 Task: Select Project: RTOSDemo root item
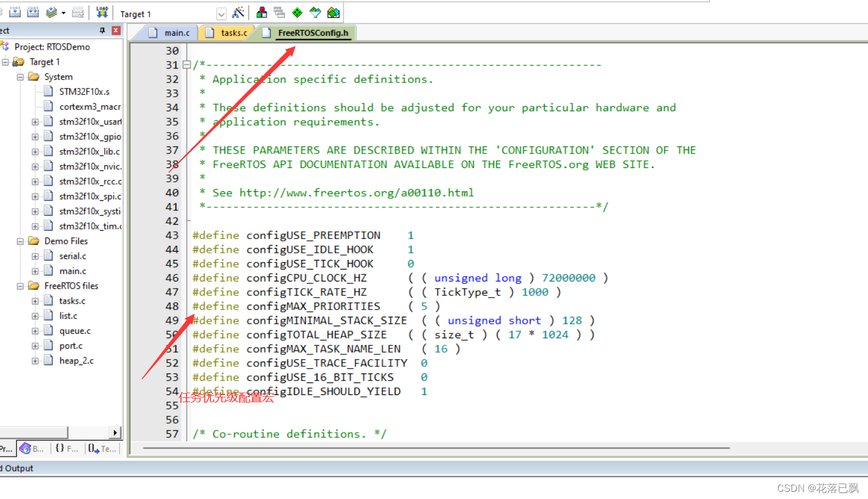pyautogui.click(x=52, y=47)
